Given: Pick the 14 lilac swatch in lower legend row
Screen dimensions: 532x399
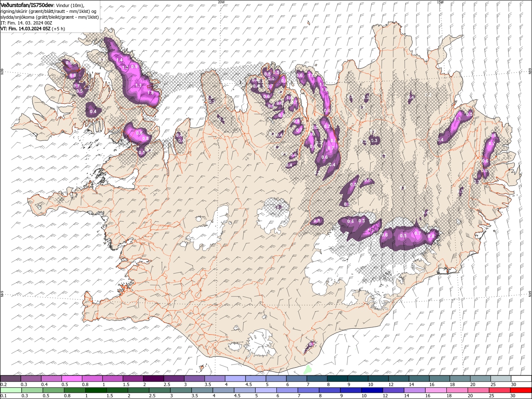Looking at the screenshot, I should tap(414, 390).
